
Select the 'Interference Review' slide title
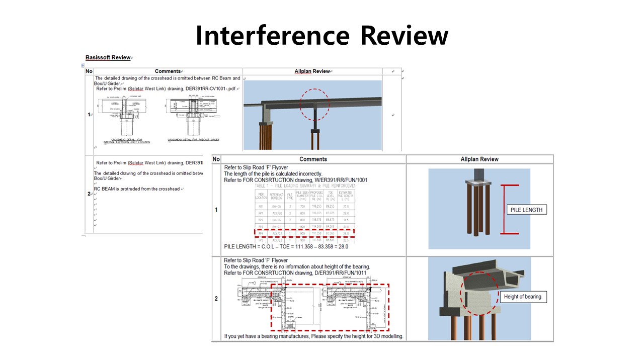[x=321, y=35]
